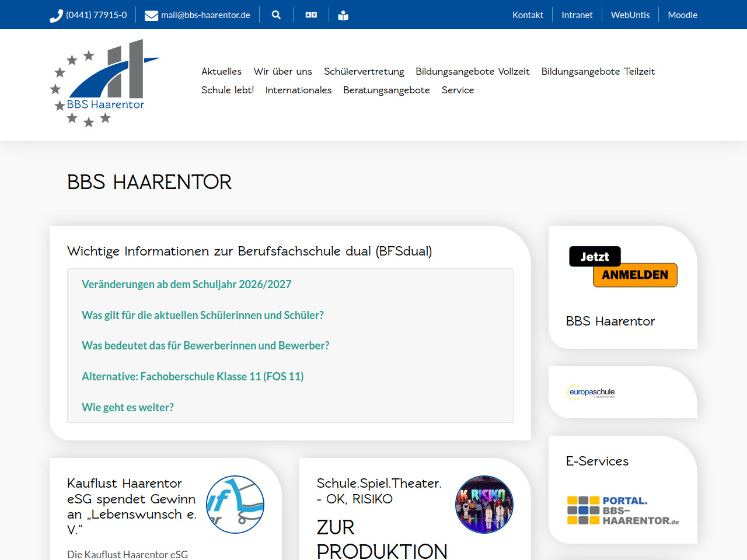
Task: Click the phone icon in the top bar
Action: click(x=56, y=16)
